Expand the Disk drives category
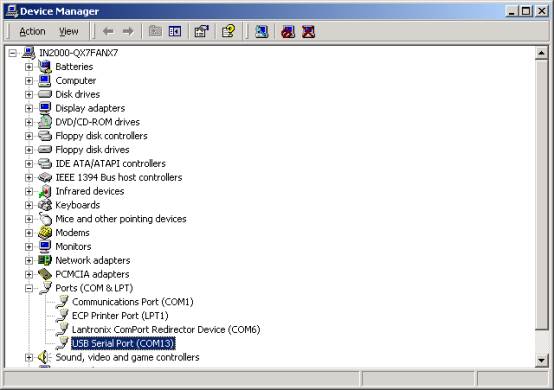This screenshot has height=390, width=554. (x=29, y=94)
